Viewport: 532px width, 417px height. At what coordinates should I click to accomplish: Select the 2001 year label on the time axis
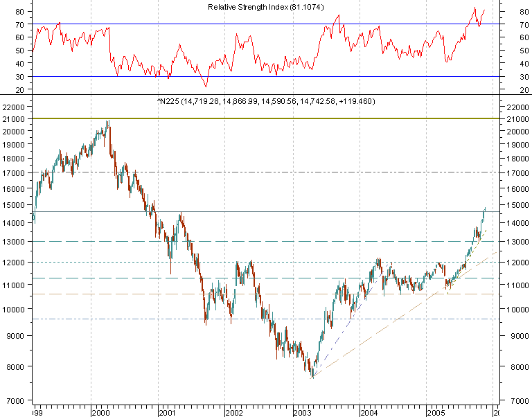168,413
